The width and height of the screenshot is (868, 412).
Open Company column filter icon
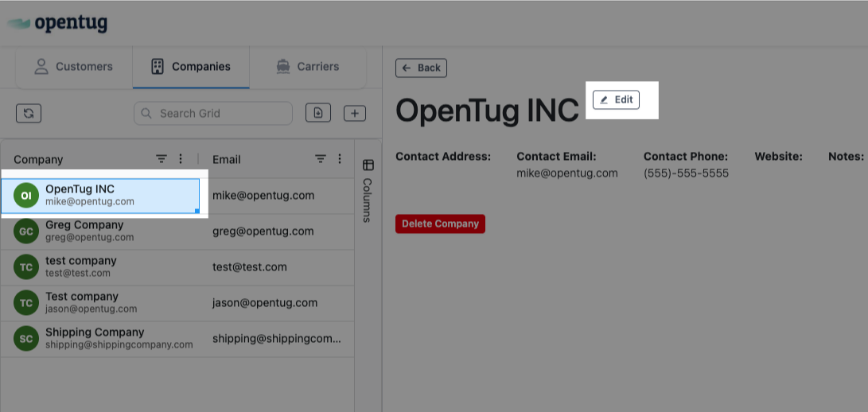click(161, 160)
